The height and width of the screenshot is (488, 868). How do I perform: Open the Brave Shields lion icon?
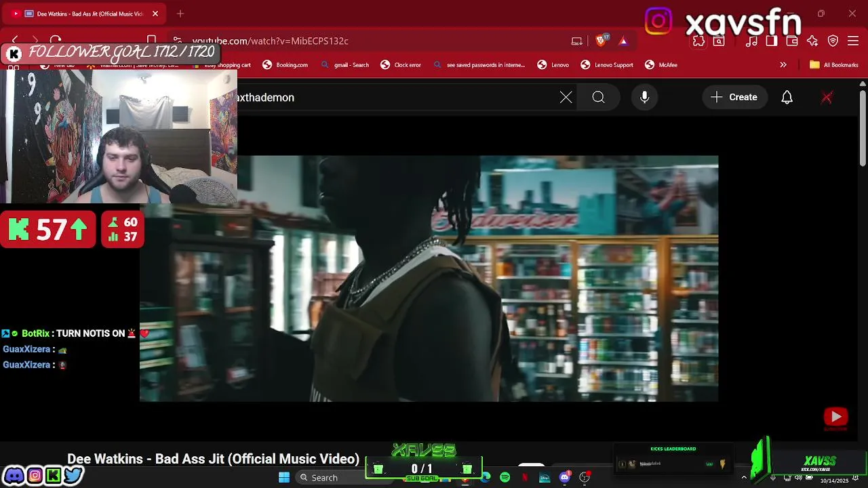(601, 41)
